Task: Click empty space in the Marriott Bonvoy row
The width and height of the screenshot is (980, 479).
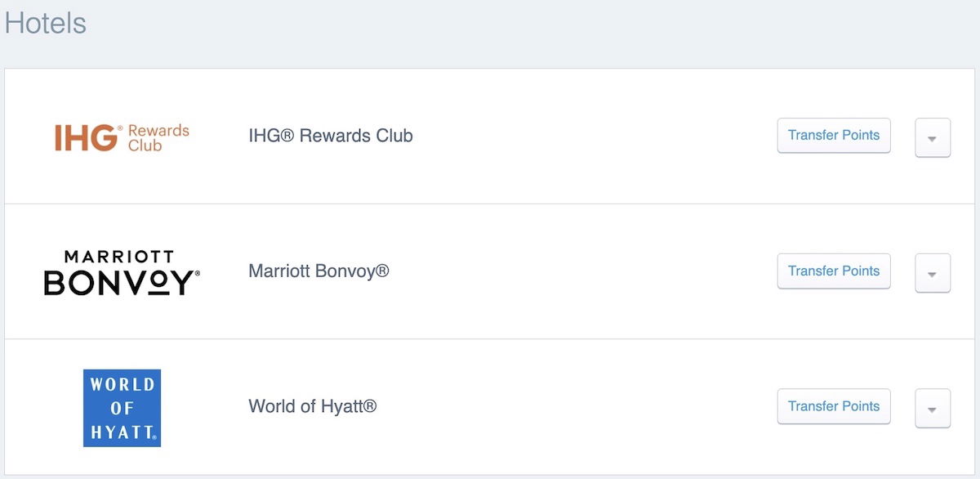Action: [580, 271]
